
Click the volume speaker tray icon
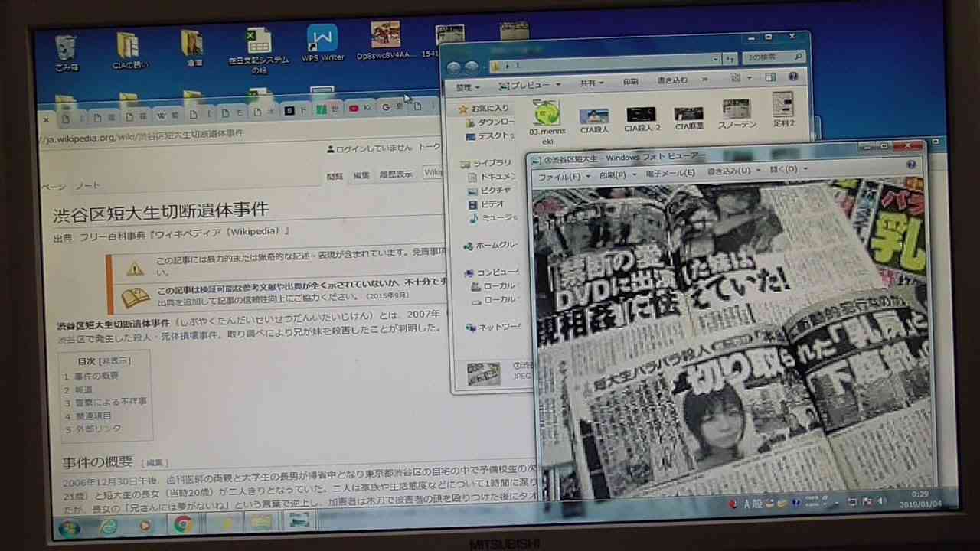881,500
